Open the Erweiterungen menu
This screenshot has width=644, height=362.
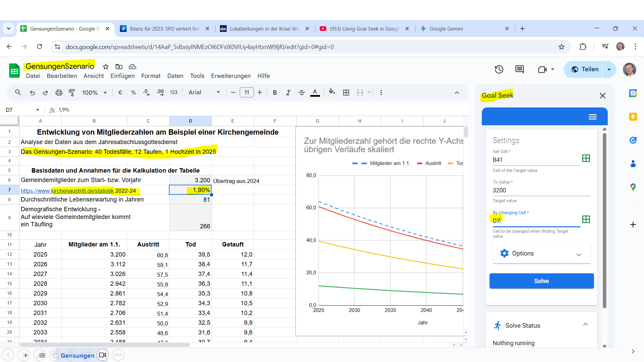pyautogui.click(x=231, y=76)
